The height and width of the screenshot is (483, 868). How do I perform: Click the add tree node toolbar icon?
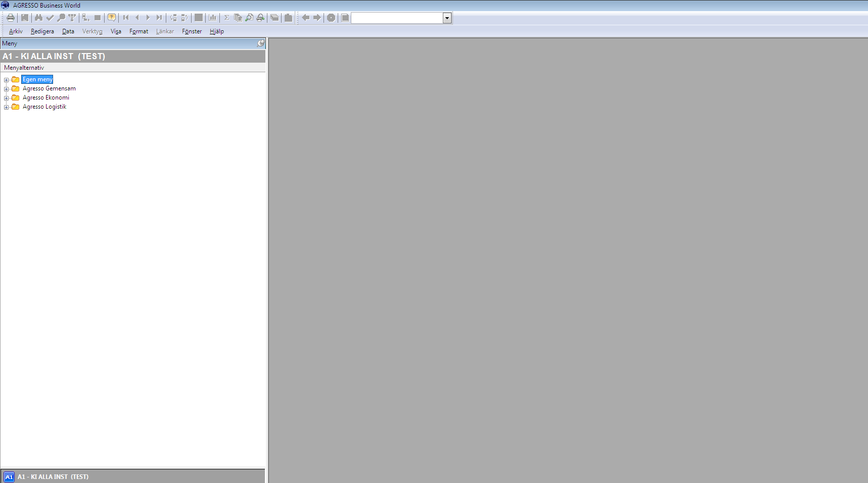pos(86,18)
